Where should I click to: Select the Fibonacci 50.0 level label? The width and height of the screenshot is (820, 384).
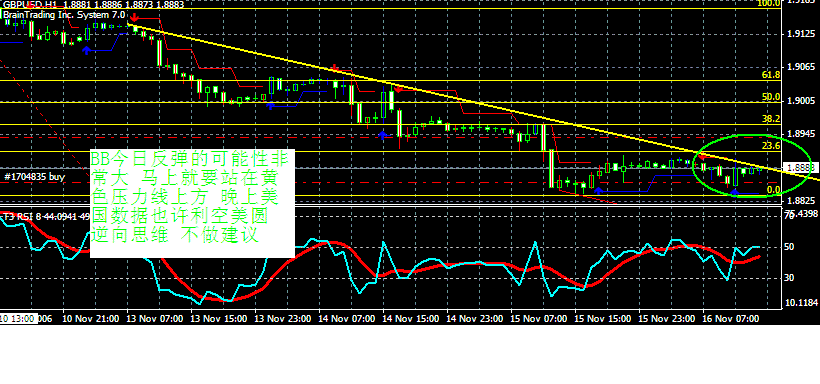pyautogui.click(x=771, y=97)
